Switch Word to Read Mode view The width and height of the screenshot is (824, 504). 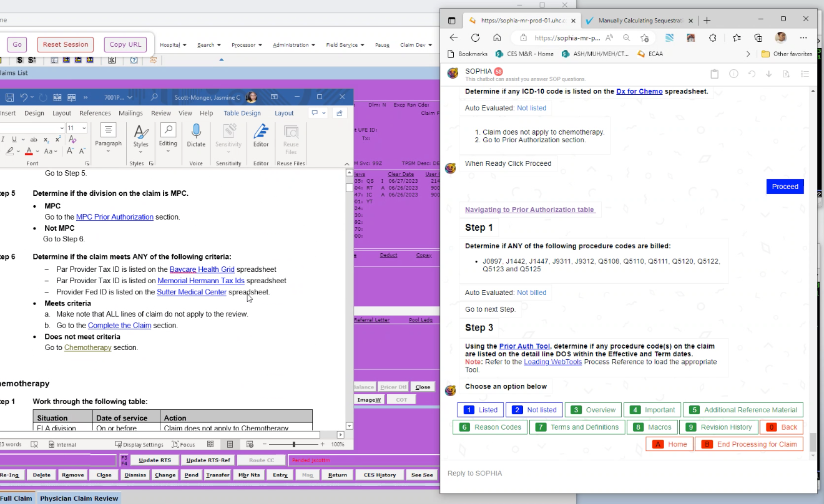(x=210, y=444)
